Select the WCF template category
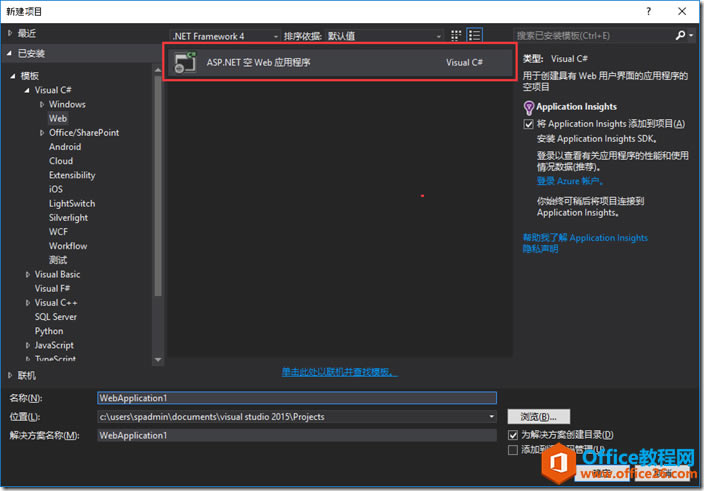 [x=58, y=232]
